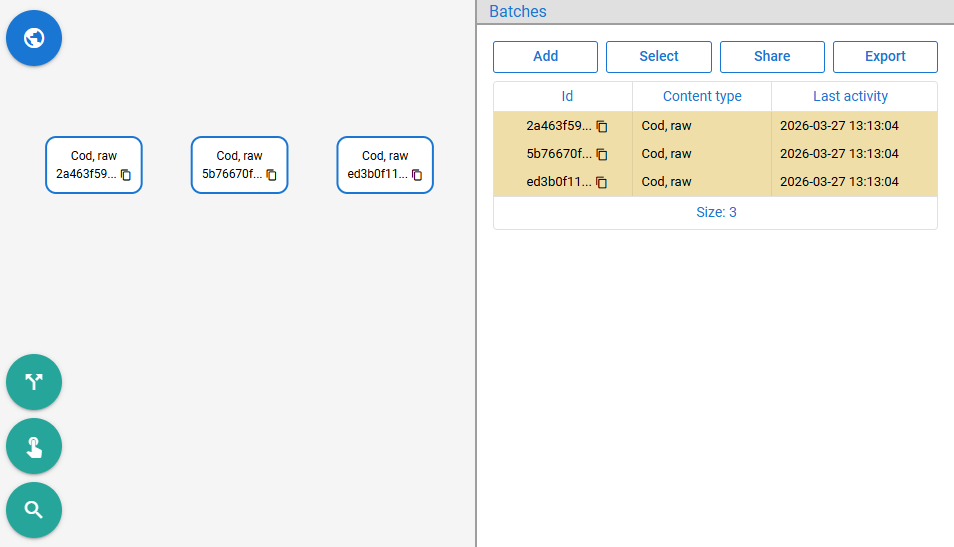954x547 pixels.
Task: Click the timestamp in the 2a463f59 row
Action: coord(839,126)
